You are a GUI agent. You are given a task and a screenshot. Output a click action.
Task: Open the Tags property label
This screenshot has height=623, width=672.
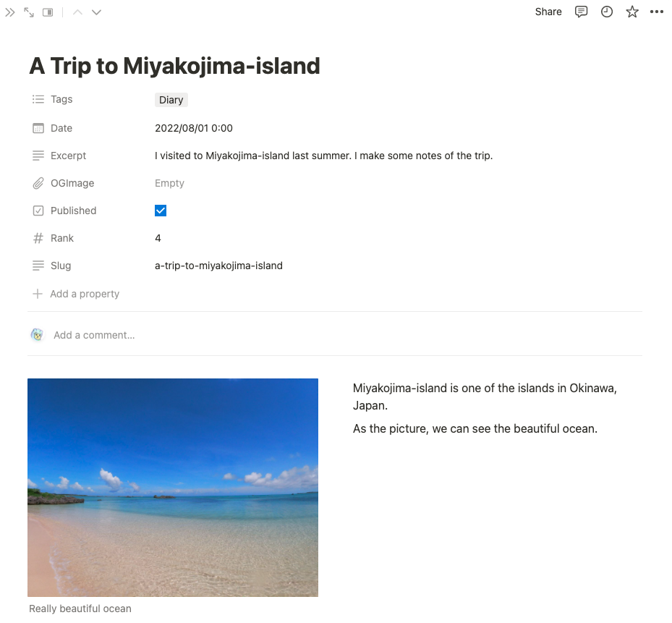click(61, 99)
